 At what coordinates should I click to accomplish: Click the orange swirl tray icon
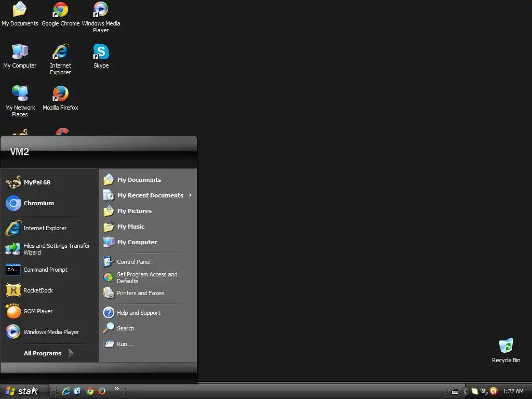(494, 391)
